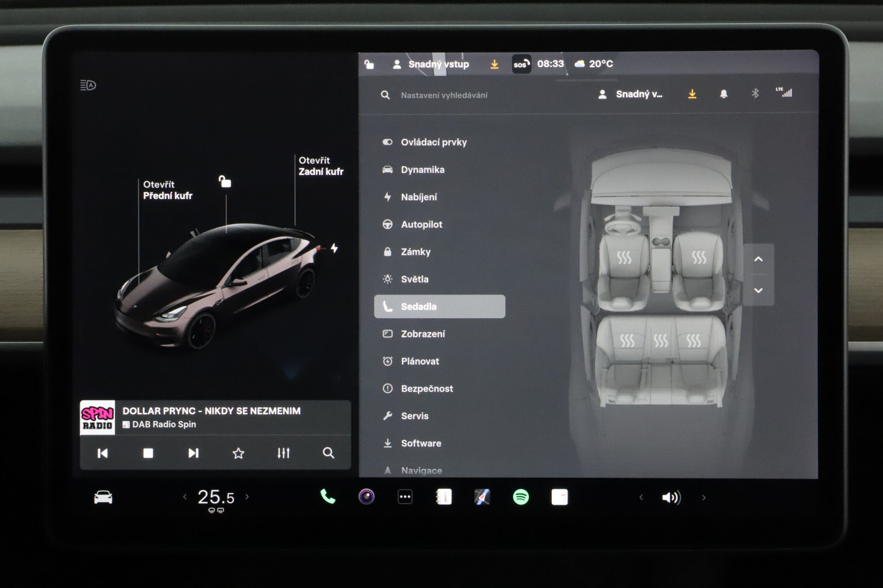The image size is (883, 588).
Task: Launch Spotify from the bottom dock
Action: (520, 497)
